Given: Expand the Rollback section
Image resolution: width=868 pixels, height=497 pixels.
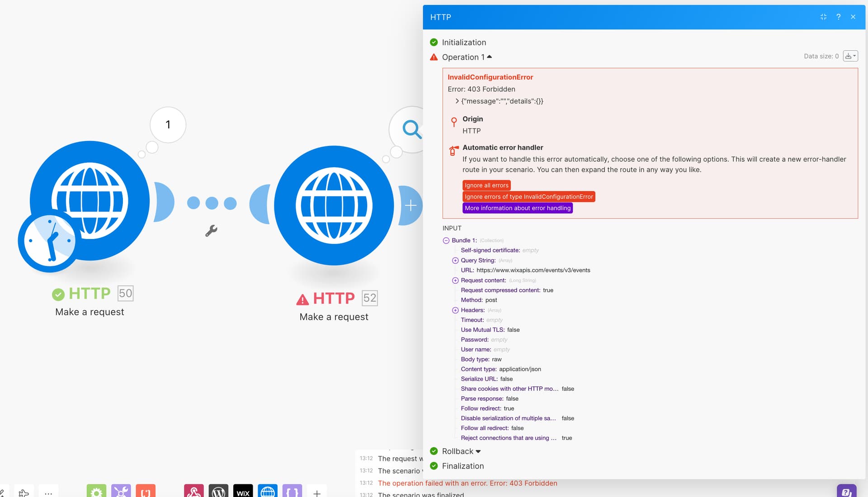Looking at the screenshot, I should [x=478, y=451].
